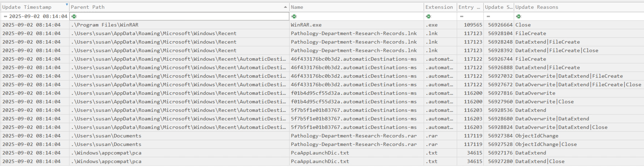Toggle sort arrow on Parent Path header
This screenshot has width=644, height=167.
285,7
